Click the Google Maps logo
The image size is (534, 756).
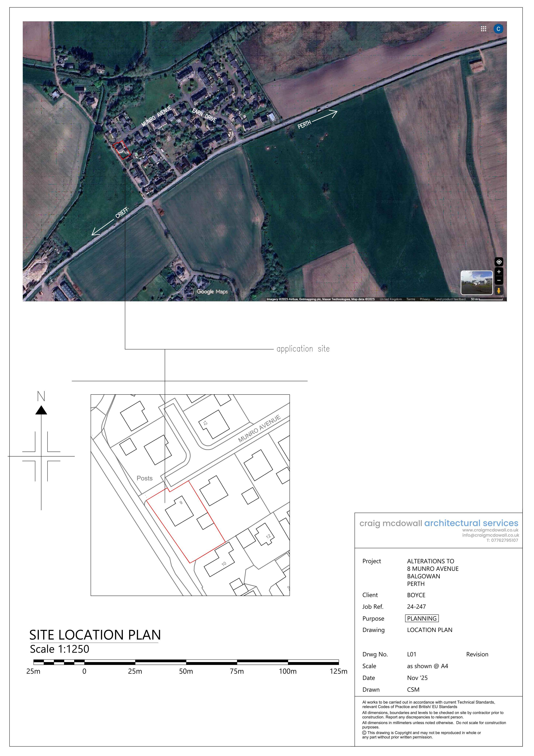pos(212,291)
